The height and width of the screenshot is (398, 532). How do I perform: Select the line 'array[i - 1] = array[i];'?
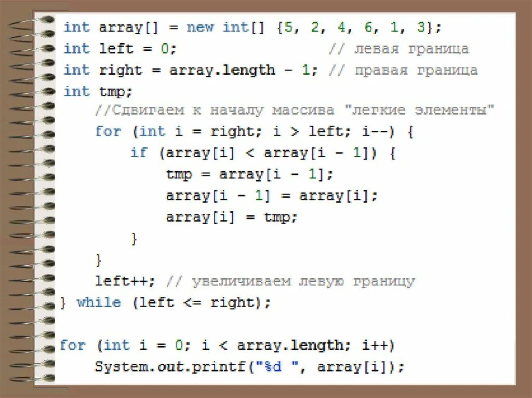coord(271,196)
